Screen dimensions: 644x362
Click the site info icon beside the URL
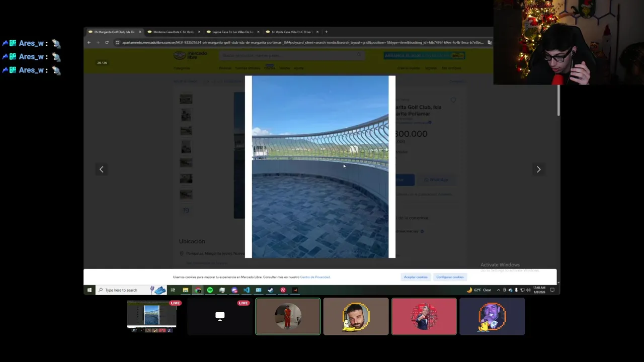point(117,42)
